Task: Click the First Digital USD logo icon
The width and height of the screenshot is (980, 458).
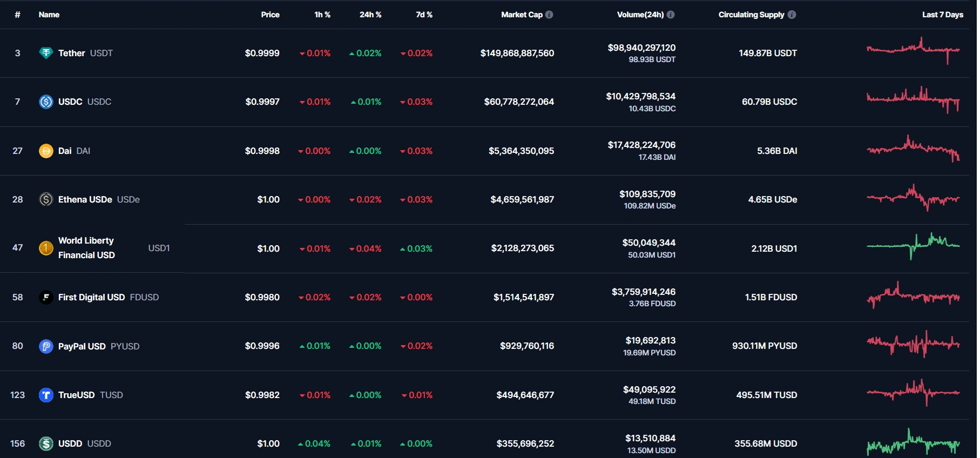Action: [46, 297]
